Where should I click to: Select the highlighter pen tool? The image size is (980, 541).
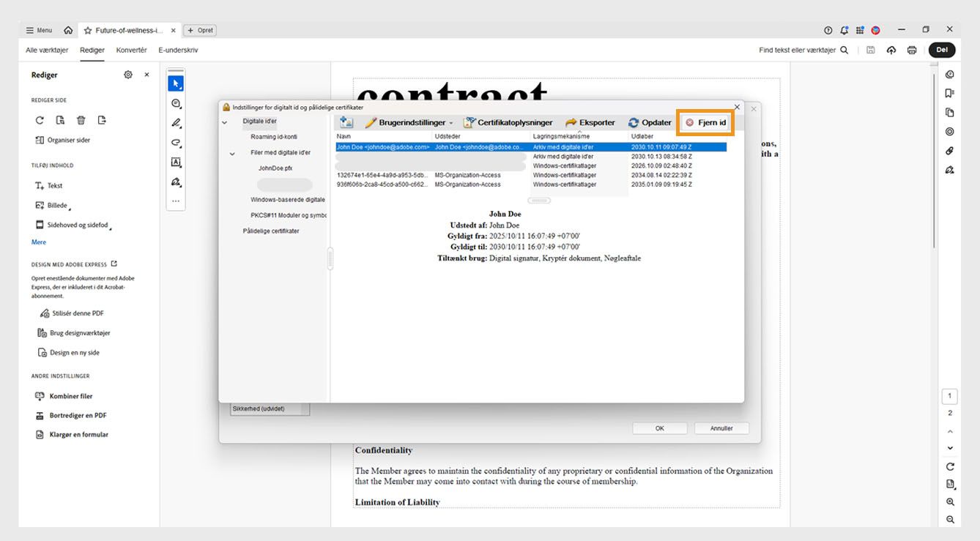coord(176,123)
